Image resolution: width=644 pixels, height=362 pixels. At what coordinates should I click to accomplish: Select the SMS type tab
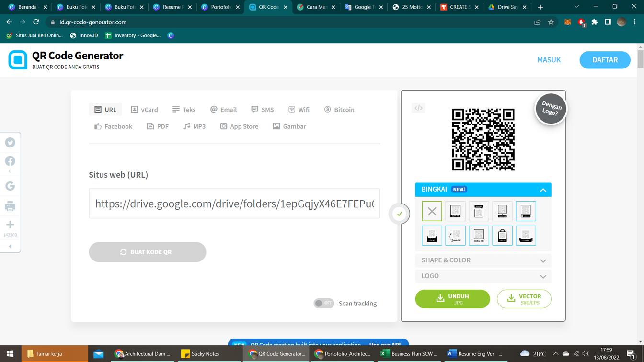[x=263, y=110]
